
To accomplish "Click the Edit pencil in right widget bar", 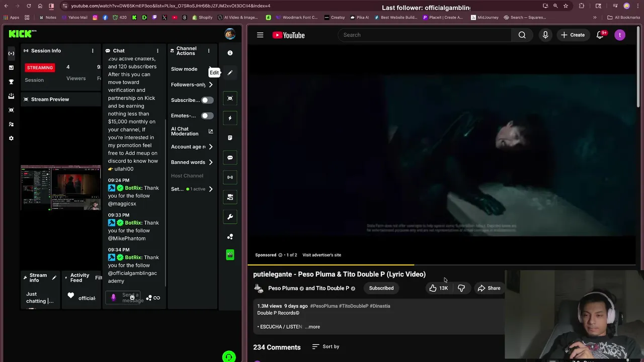I will tap(230, 73).
